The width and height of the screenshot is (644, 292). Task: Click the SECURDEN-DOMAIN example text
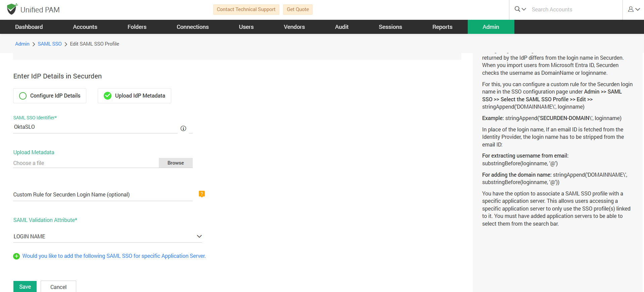tap(564, 118)
